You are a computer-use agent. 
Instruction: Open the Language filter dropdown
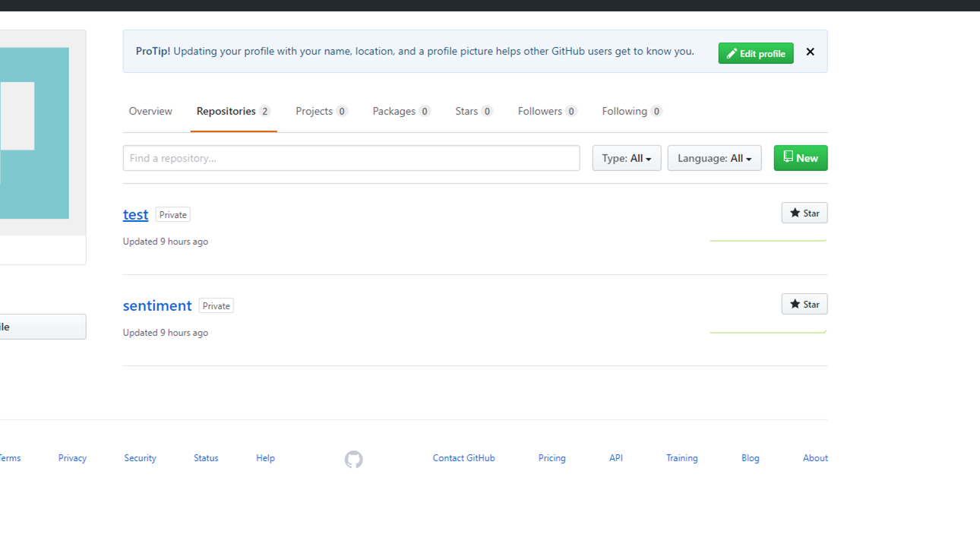[713, 157]
